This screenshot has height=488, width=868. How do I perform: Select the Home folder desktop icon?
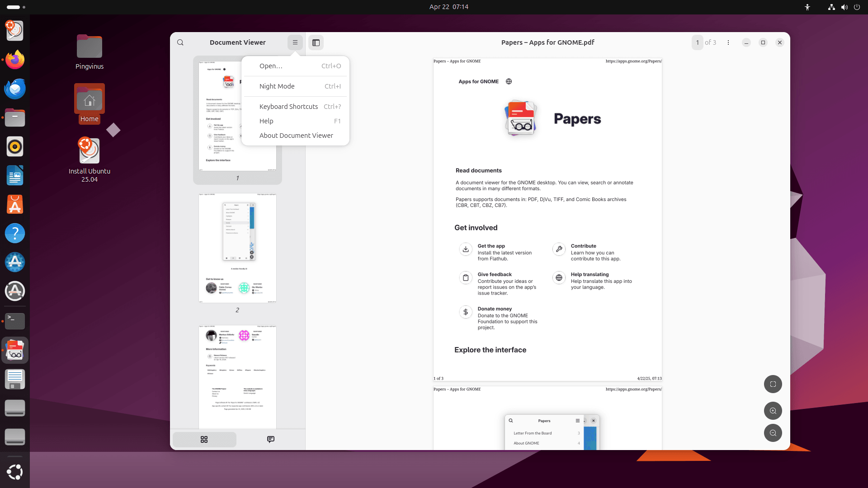point(90,103)
